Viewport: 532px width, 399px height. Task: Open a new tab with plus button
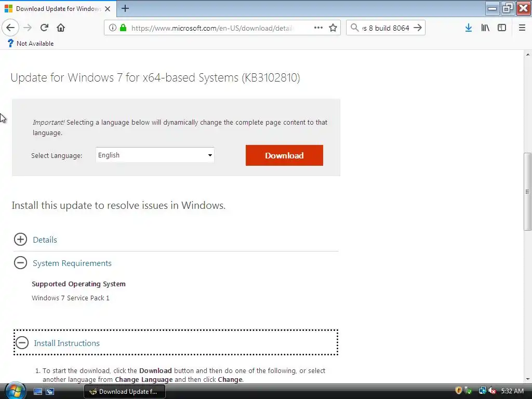(125, 8)
